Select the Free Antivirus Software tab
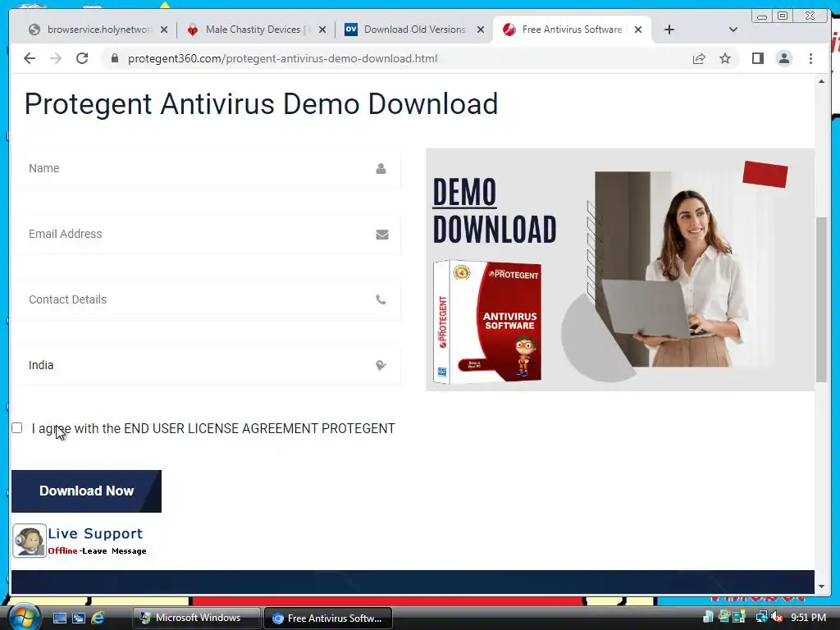Viewport: 840px width, 630px height. [571, 30]
